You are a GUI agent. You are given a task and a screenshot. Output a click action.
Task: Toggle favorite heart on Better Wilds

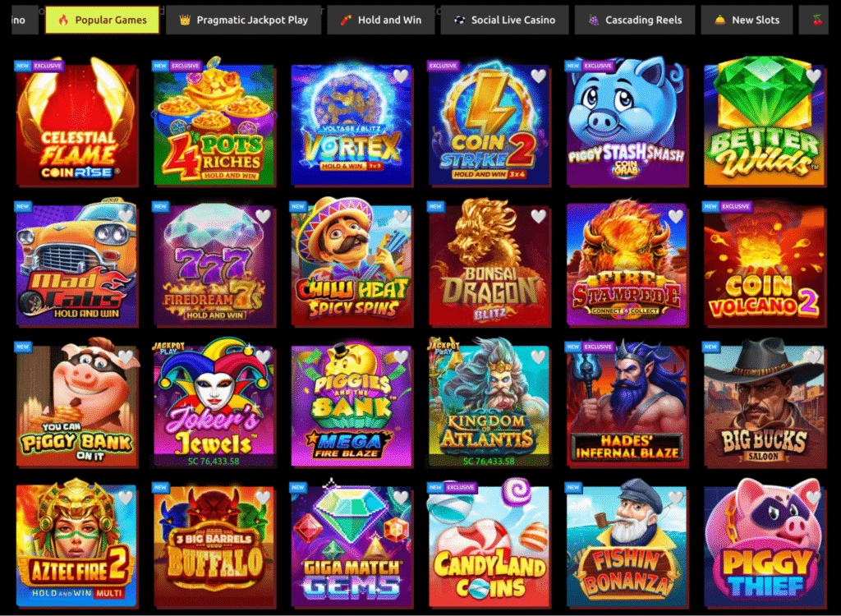point(814,76)
